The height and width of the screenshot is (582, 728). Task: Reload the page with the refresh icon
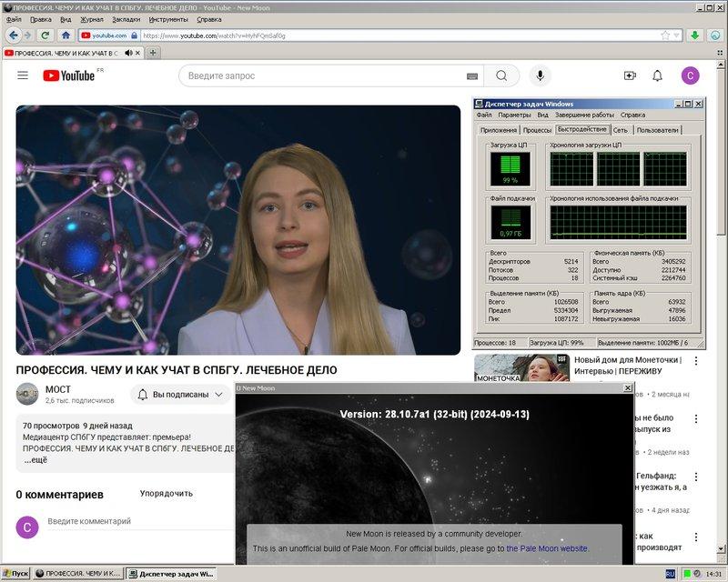45,35
